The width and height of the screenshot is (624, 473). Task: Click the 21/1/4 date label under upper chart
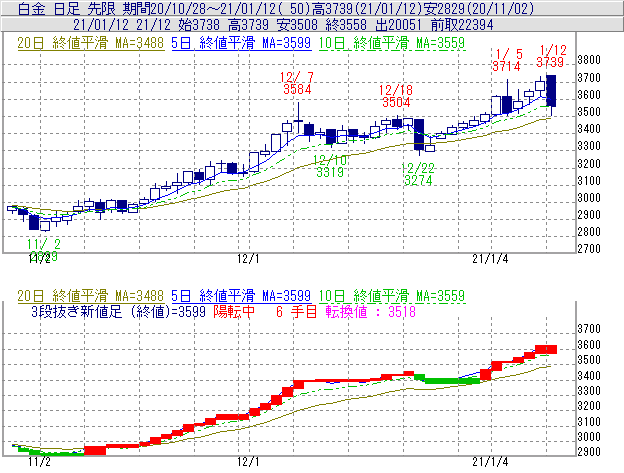coord(490,259)
